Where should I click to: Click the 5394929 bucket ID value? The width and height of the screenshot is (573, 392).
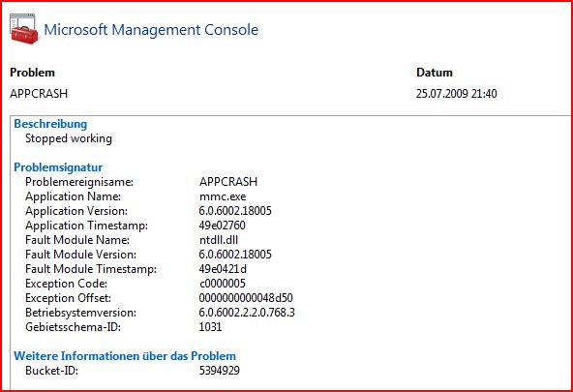pos(220,371)
